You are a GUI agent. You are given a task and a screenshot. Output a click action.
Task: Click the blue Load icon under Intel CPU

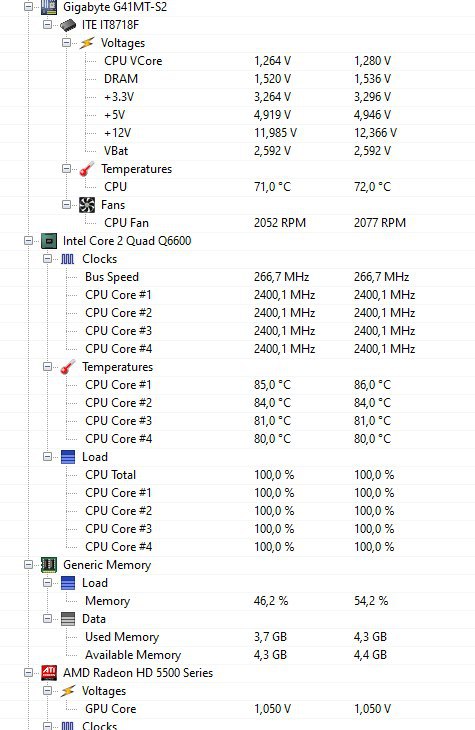pyautogui.click(x=68, y=457)
